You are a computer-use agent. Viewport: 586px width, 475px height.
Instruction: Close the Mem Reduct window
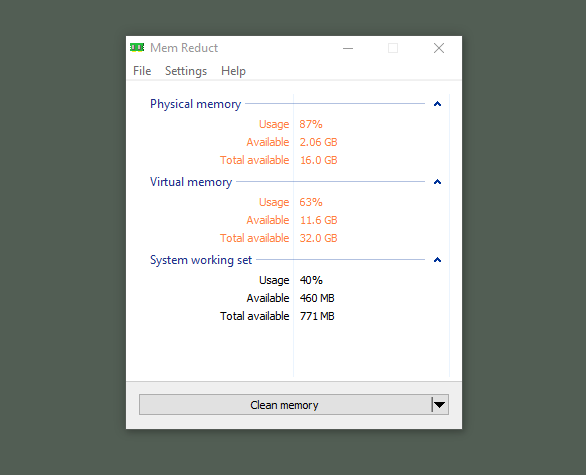pos(439,48)
